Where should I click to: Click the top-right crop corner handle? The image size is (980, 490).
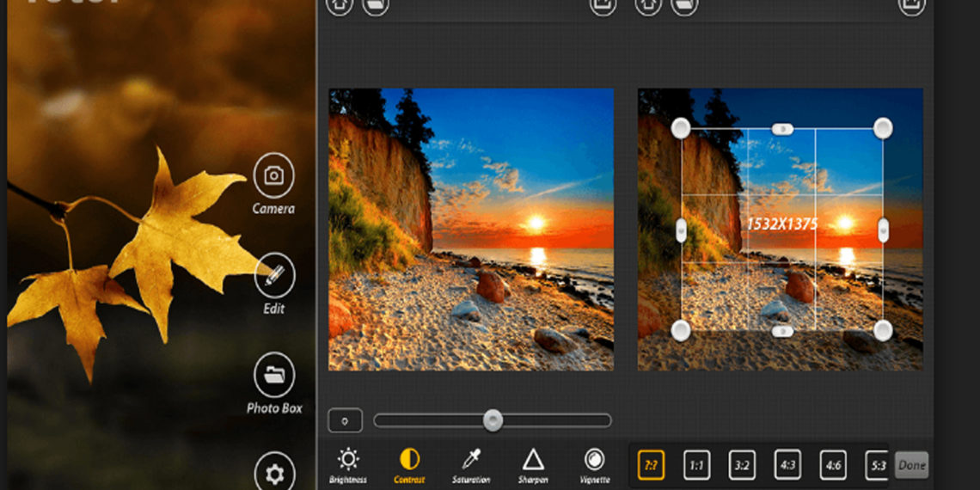(883, 128)
